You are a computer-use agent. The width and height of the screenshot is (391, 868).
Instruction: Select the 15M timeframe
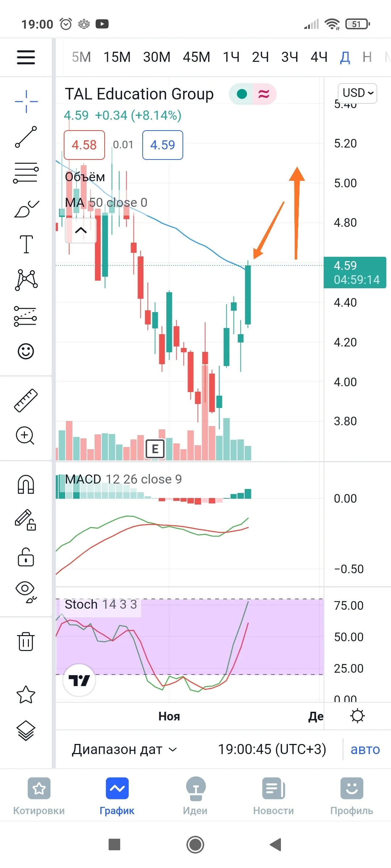(117, 57)
